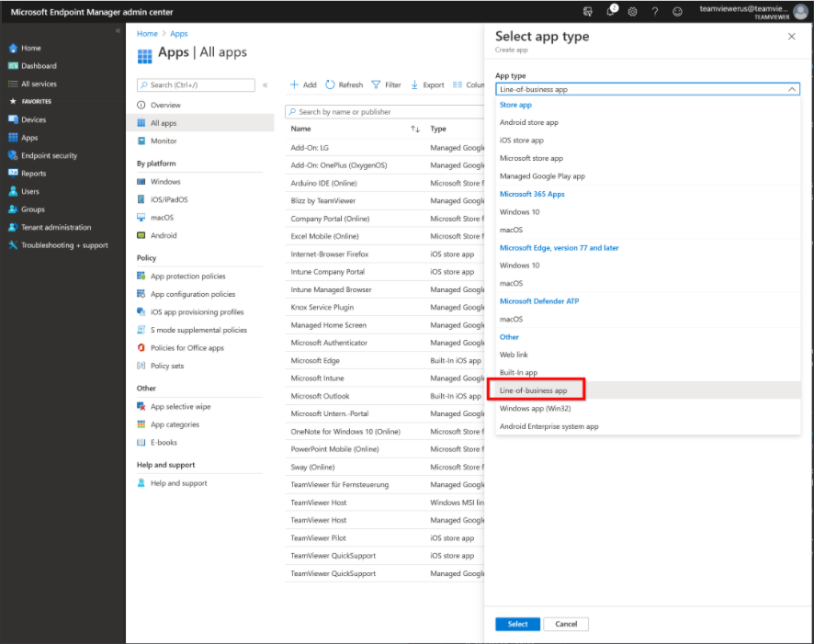
Task: Click the macOS platform icon
Action: pos(141,218)
